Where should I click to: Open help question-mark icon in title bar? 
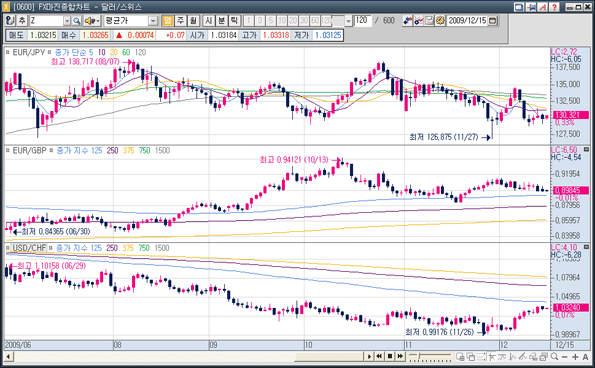coord(554,7)
